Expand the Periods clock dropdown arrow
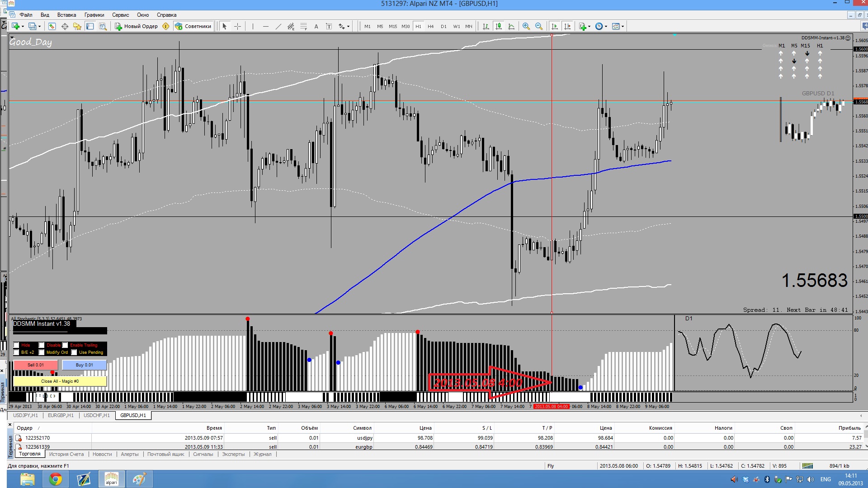Screen dimensions: 868x488 (606, 27)
